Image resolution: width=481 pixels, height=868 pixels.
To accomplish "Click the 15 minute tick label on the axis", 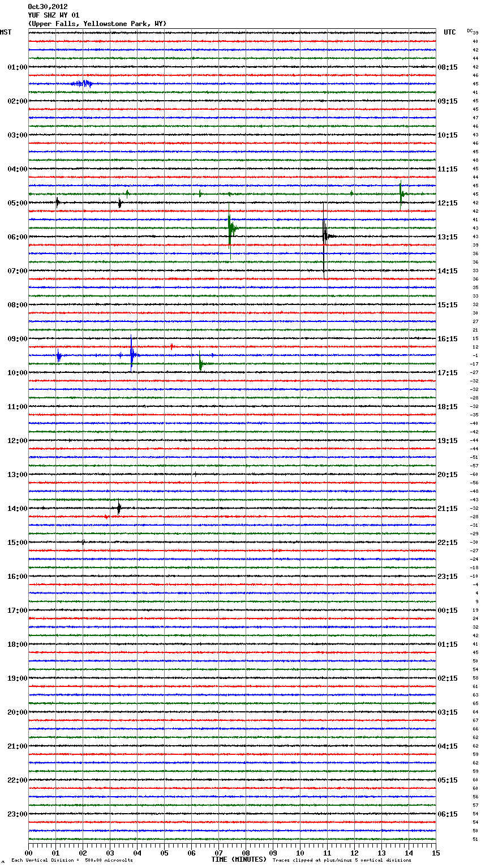I will [x=435, y=853].
